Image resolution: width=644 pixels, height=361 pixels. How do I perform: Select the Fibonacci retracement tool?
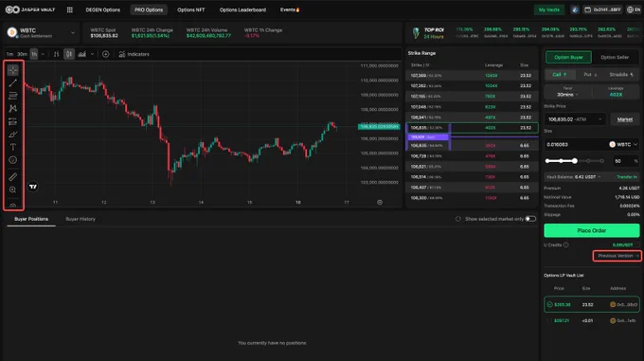point(12,96)
